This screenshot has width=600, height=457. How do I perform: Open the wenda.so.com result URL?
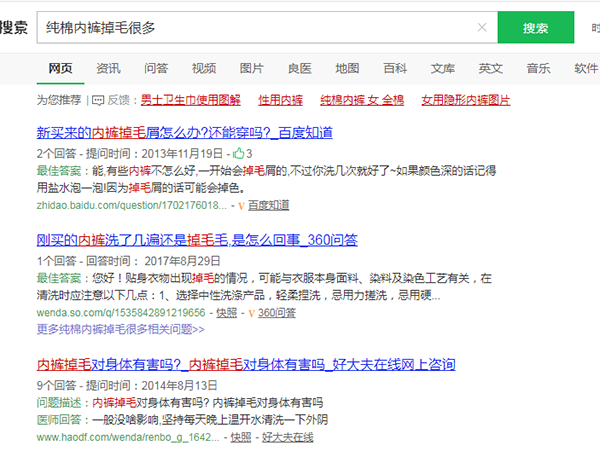121,313
